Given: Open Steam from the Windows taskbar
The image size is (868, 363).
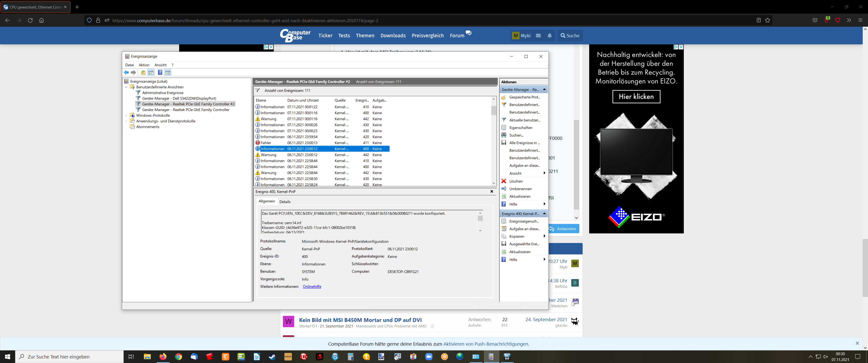Looking at the screenshot, I should tap(272, 357).
